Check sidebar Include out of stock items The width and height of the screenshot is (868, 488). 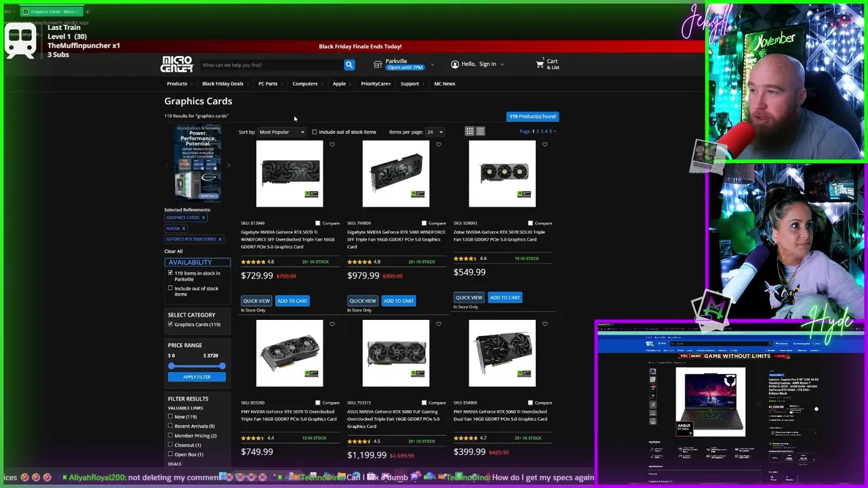point(170,288)
